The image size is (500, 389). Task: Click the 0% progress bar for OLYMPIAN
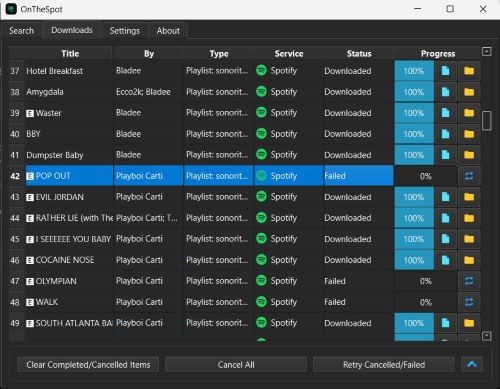[426, 281]
